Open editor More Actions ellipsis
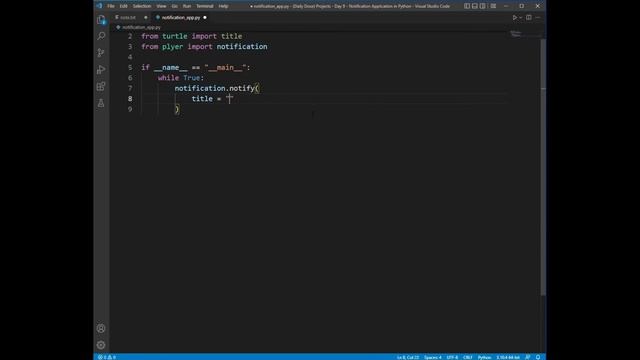Viewport: 640px width, 360px height. pyautogui.click(x=538, y=18)
